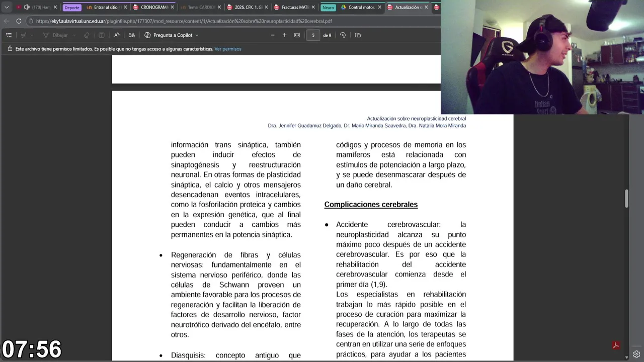Click the document title 'Actualización sobre neuroplasticidad cerebral'
This screenshot has width=644, height=362.
tap(416, 119)
